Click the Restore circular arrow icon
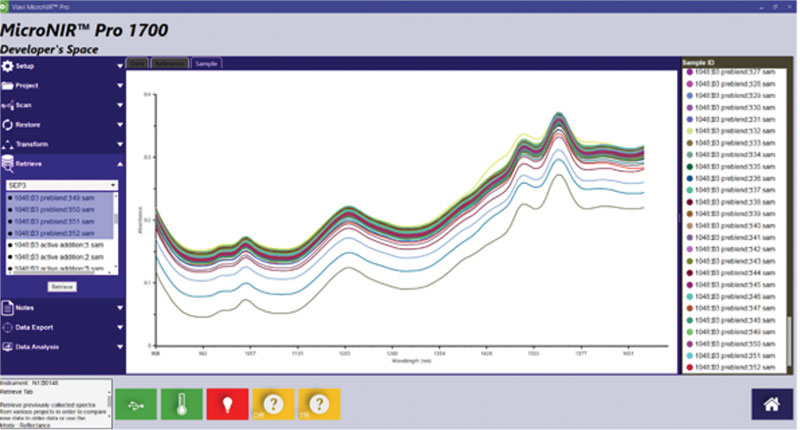 tap(8, 125)
